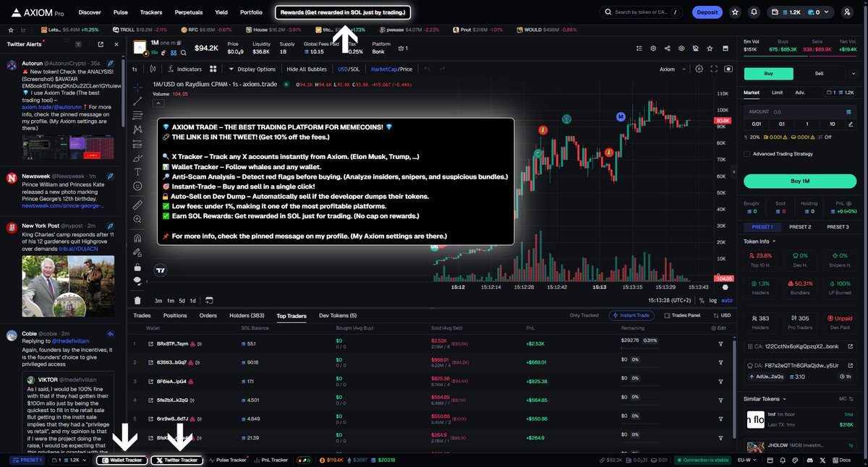Click filter icon on BRx8TP trader row
868x467 pixels.
coord(720,343)
